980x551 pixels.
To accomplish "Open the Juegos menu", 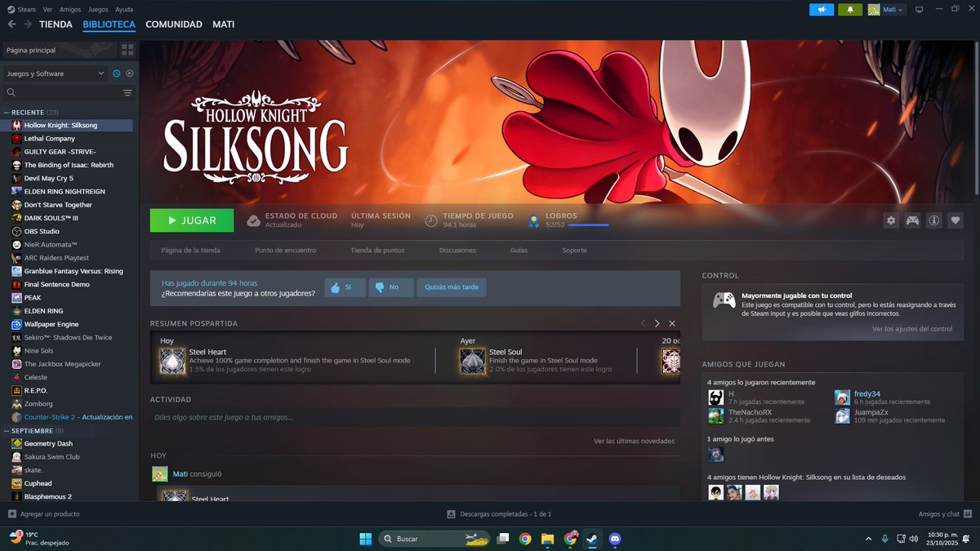I will [x=97, y=9].
